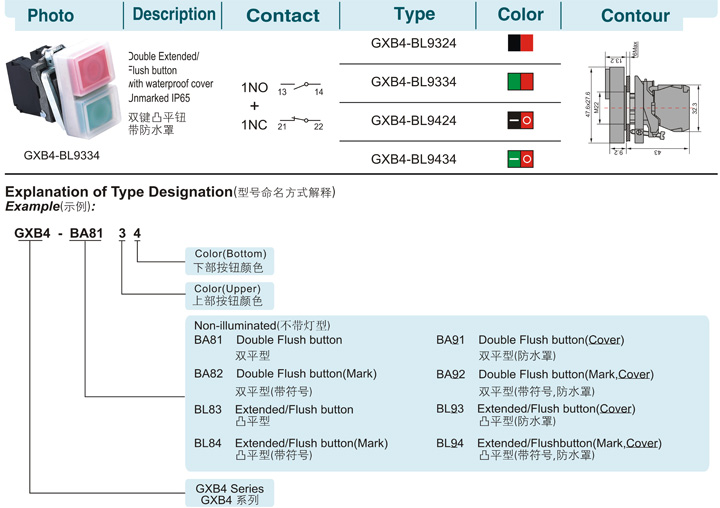
Task: Click the marked black-red swatch for GXB4-BL9424
Action: pos(520,120)
